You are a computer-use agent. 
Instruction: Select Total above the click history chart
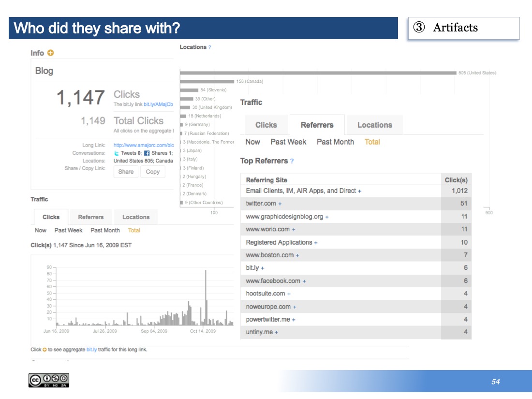click(134, 230)
